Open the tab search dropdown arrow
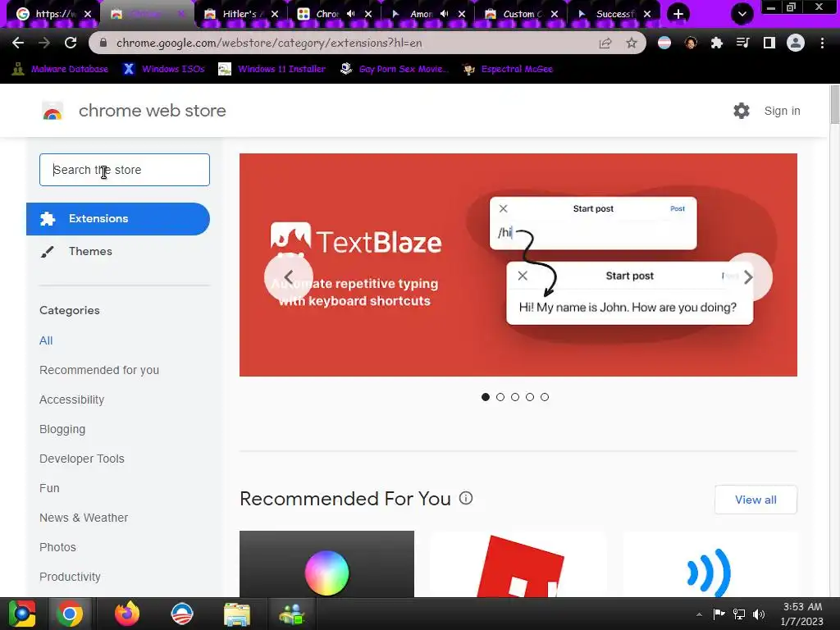 click(742, 14)
